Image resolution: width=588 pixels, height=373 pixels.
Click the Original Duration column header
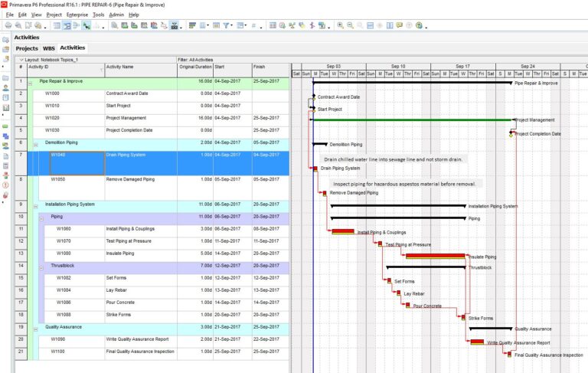[195, 70]
